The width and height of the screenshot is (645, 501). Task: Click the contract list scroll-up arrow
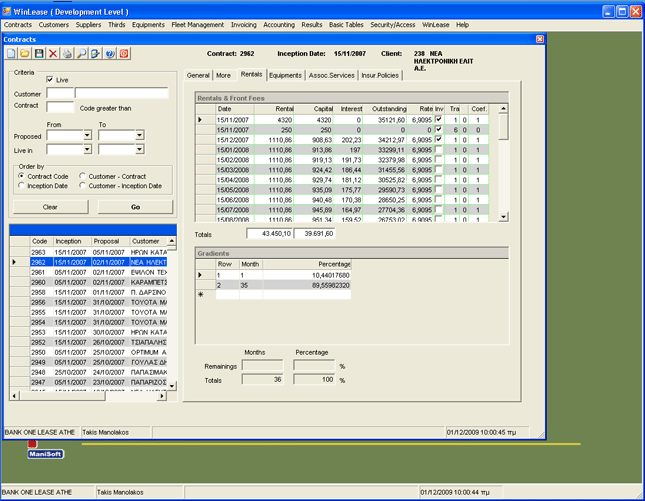172,241
